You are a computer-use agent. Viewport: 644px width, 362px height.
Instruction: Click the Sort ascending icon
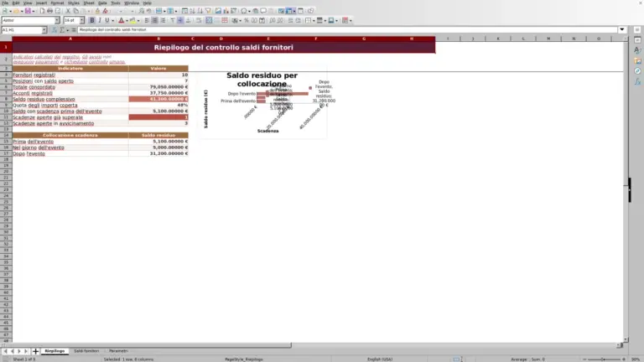click(192, 11)
